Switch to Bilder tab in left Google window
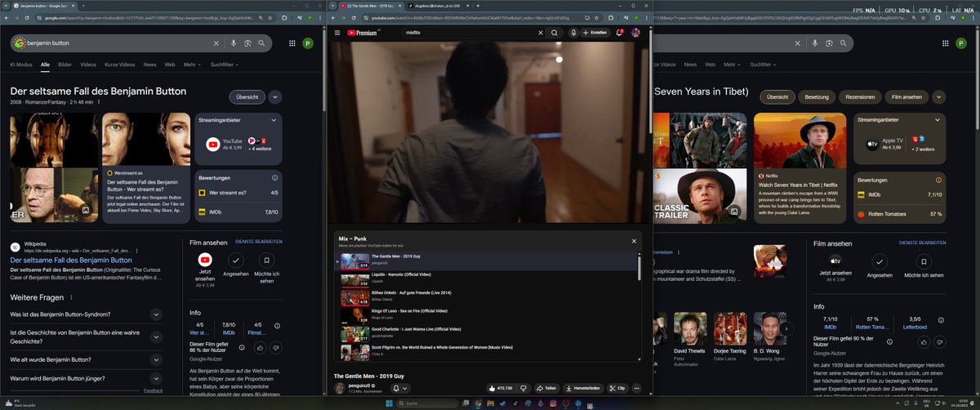 pos(65,64)
